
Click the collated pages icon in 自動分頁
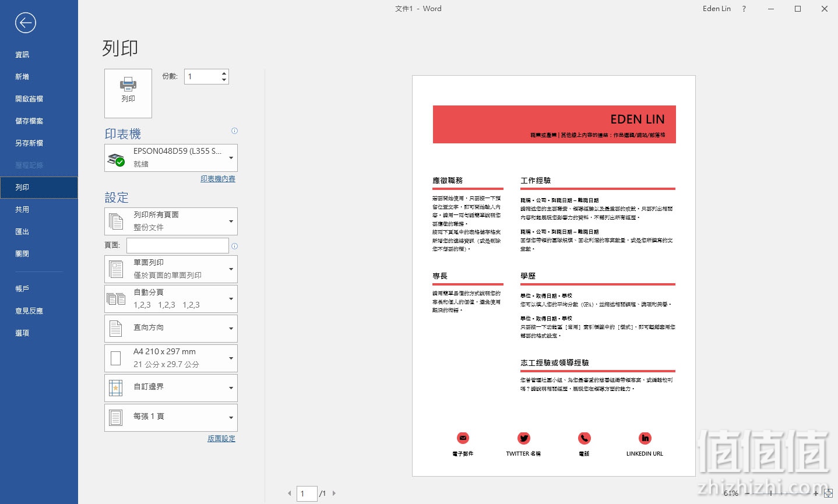coord(116,299)
